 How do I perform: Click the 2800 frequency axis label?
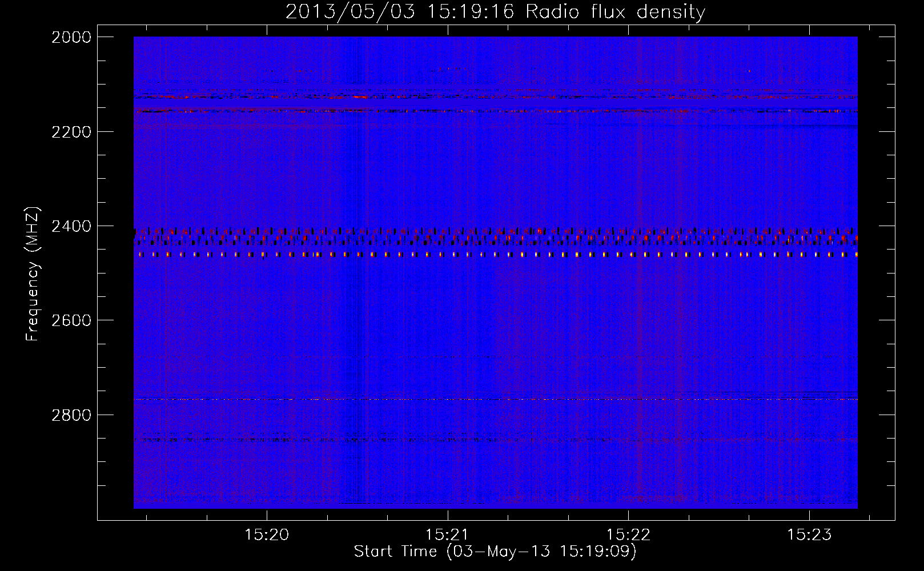click(71, 415)
